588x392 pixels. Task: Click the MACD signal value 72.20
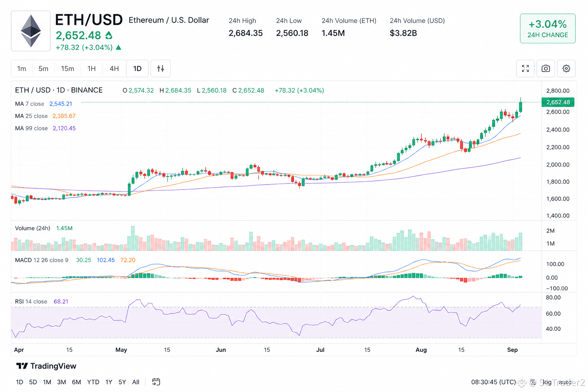point(128,260)
